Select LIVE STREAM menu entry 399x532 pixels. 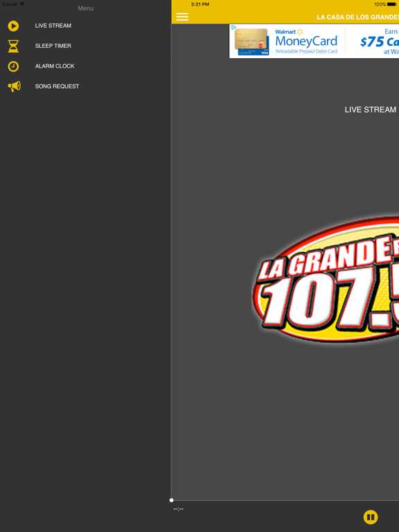85,26
